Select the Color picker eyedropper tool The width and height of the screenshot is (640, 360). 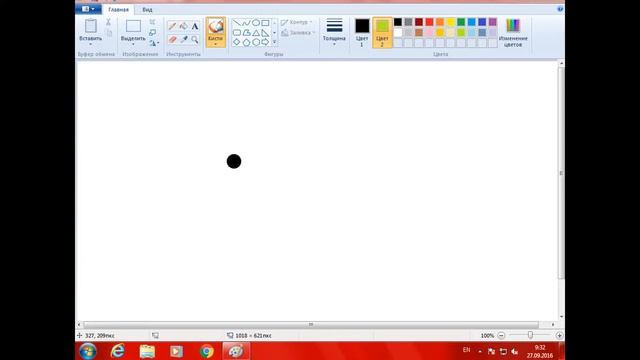pyautogui.click(x=184, y=39)
